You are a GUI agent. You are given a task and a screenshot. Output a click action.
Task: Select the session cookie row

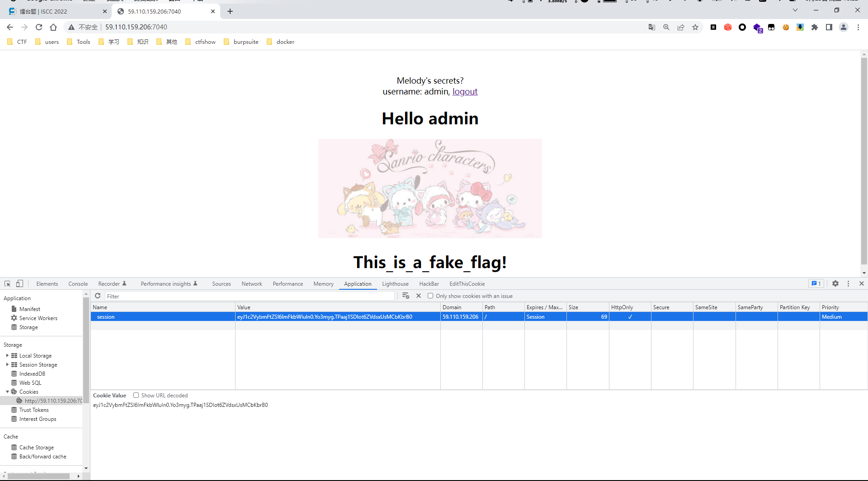coord(479,317)
